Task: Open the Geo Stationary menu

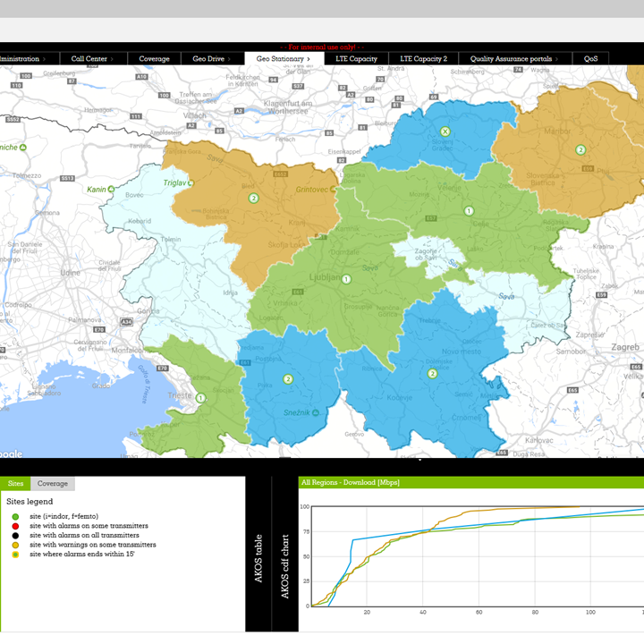Action: pyautogui.click(x=284, y=59)
